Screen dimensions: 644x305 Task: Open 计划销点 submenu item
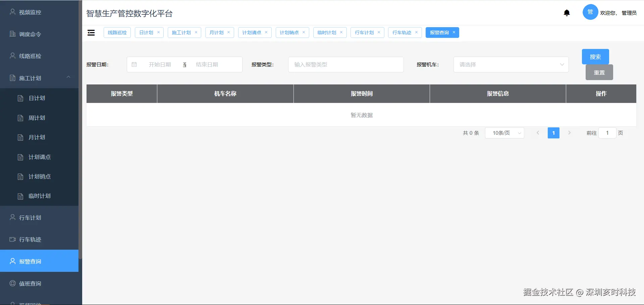[39, 177]
